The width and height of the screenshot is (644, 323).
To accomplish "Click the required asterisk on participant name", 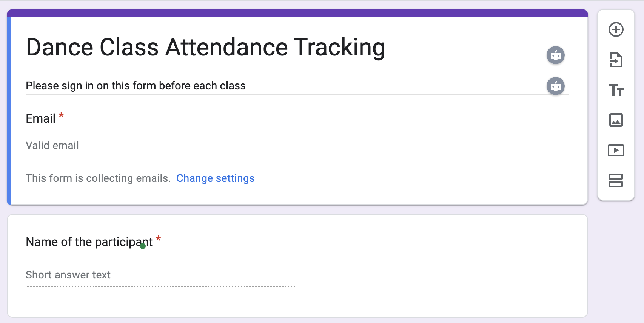I will (159, 239).
